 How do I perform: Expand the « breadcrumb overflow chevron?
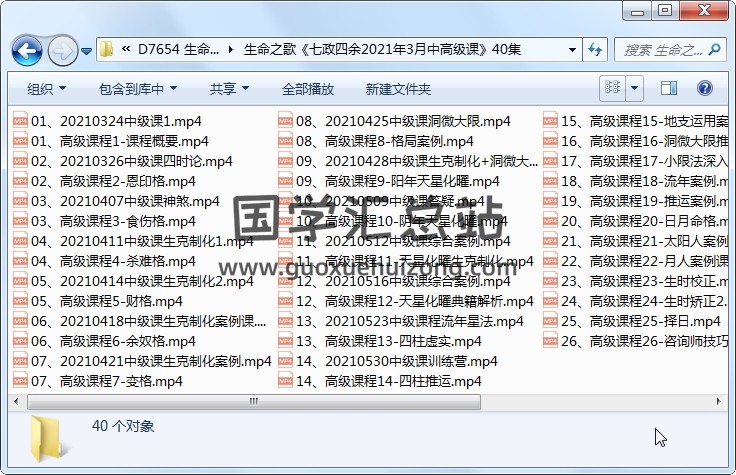[x=126, y=49]
